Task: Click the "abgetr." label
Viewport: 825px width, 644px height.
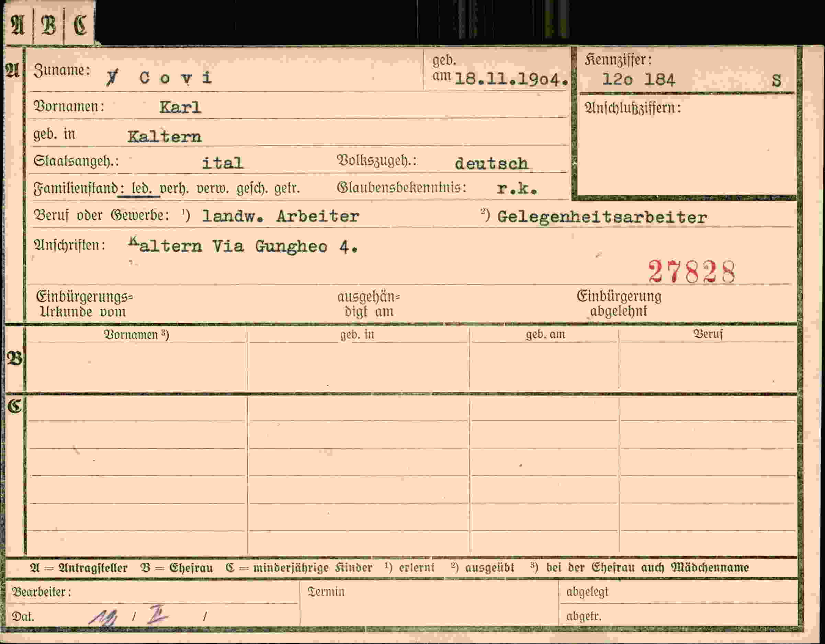Action: tap(584, 617)
